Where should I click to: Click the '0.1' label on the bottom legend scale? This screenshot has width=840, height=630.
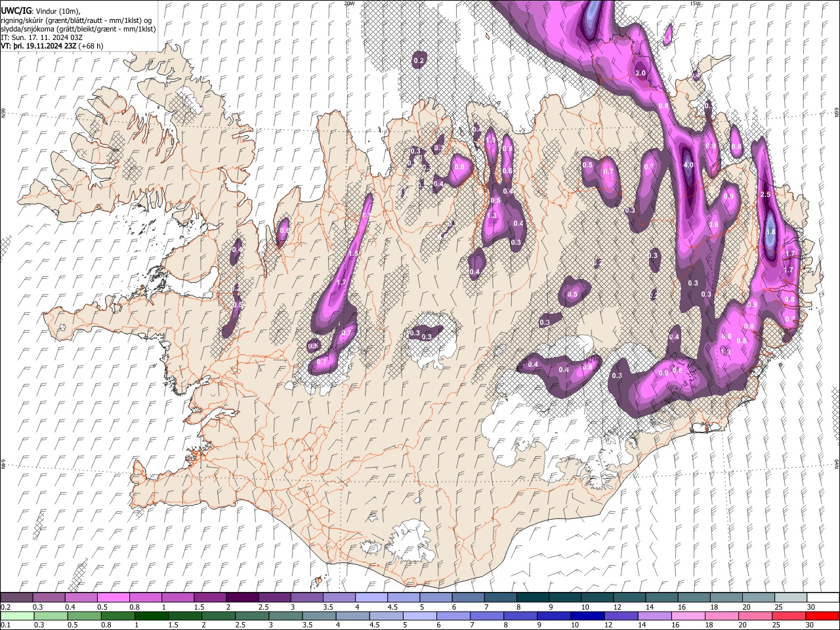coord(5,625)
